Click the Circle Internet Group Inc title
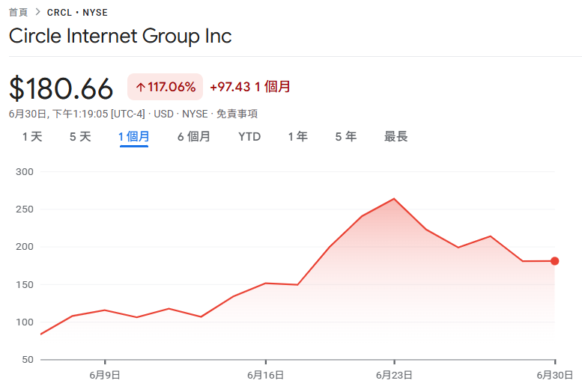Viewport: 582px width, 392px height. pyautogui.click(x=121, y=36)
